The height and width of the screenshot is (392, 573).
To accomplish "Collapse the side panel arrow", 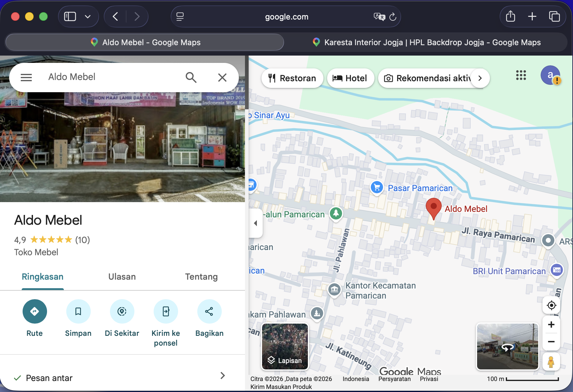I will pos(256,223).
